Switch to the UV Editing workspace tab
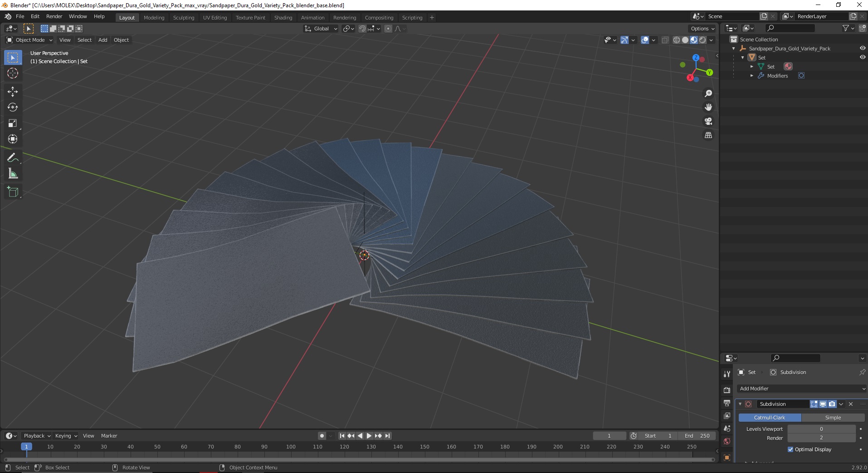 [x=215, y=18]
